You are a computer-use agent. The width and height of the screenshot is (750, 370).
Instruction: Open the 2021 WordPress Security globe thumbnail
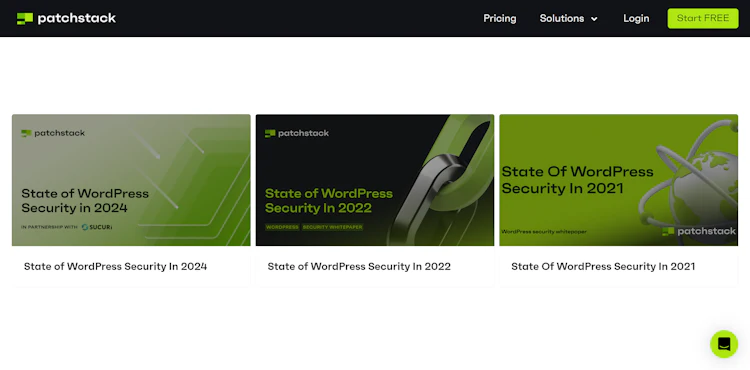point(618,180)
